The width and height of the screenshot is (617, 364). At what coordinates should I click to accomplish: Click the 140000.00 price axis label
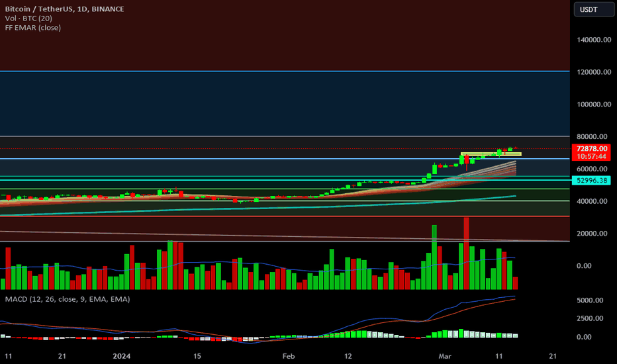tap(594, 40)
